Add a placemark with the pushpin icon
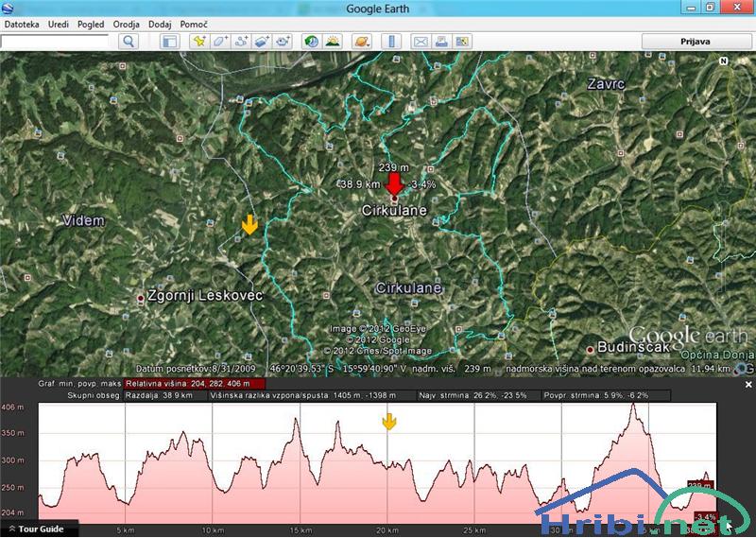756x538 pixels. pos(199,42)
